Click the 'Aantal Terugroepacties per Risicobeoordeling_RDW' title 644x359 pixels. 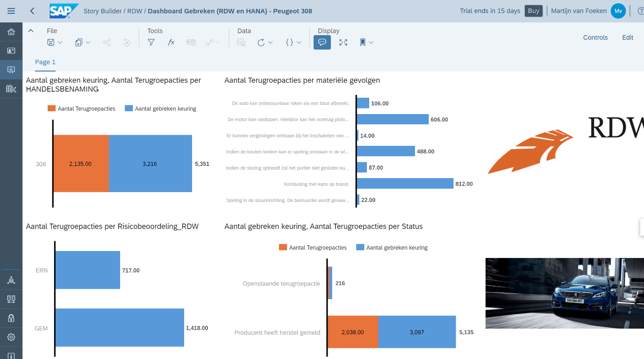click(112, 226)
